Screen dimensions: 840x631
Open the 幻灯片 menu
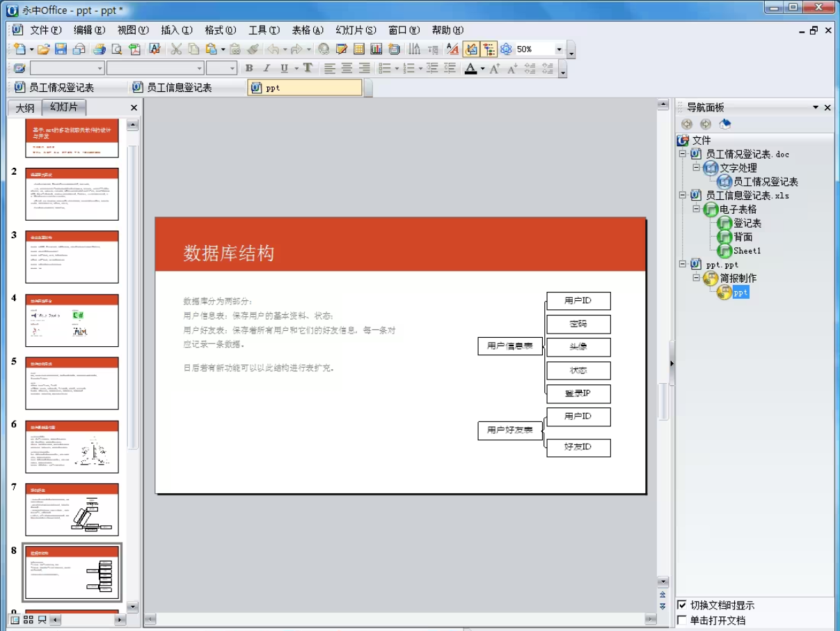click(x=356, y=30)
